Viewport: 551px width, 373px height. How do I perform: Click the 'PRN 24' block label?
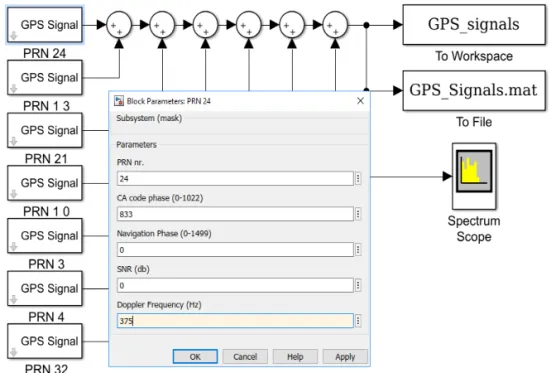45,53
